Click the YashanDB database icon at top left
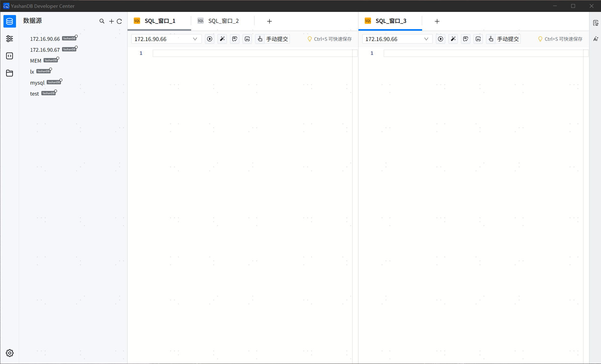The image size is (601, 364). click(9, 21)
